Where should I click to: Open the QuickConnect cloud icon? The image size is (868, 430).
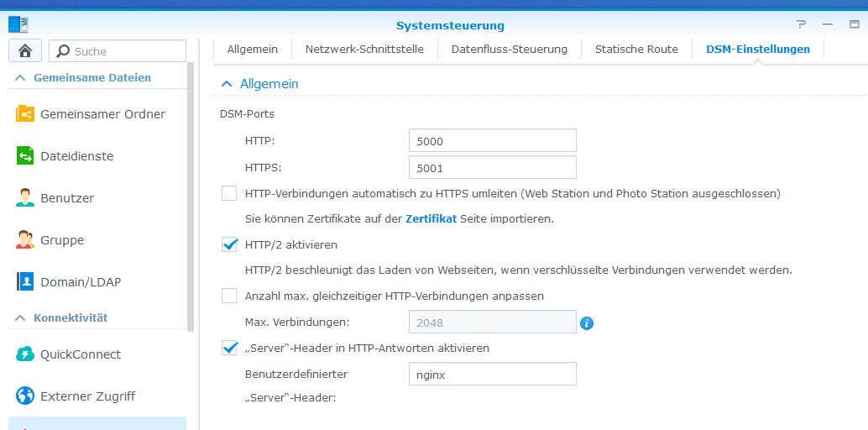click(x=25, y=354)
